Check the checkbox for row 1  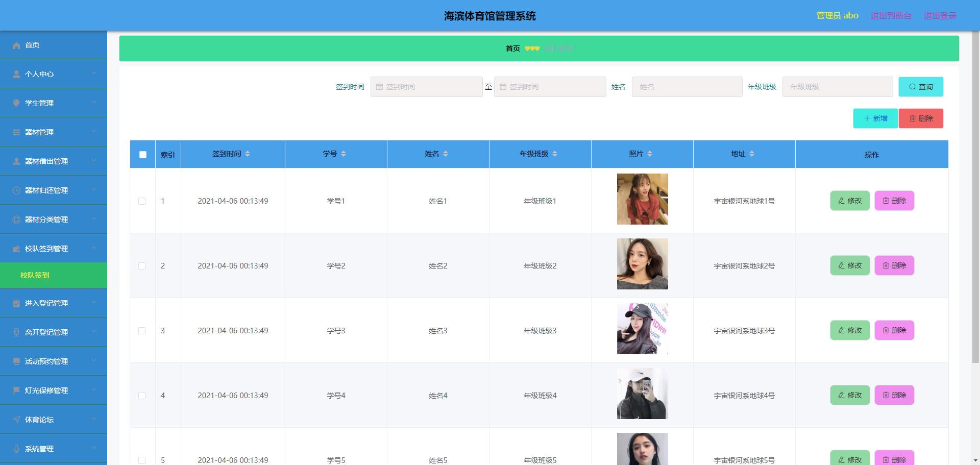click(142, 201)
